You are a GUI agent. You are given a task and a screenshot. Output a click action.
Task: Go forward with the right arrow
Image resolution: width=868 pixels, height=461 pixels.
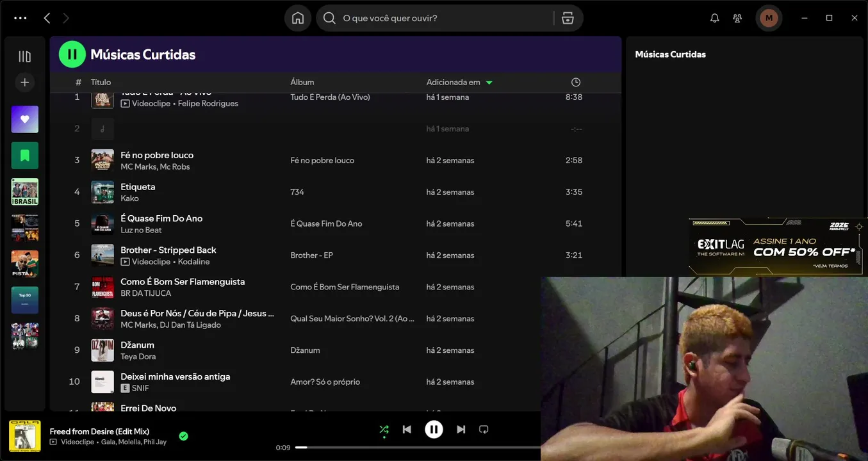click(x=65, y=18)
